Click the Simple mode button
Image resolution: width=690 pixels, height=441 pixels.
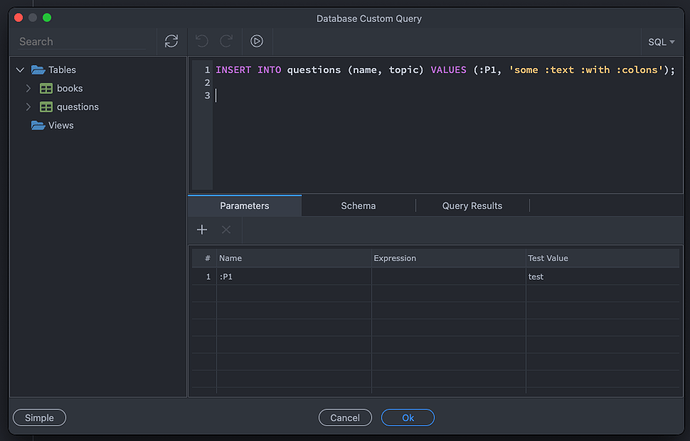40,418
